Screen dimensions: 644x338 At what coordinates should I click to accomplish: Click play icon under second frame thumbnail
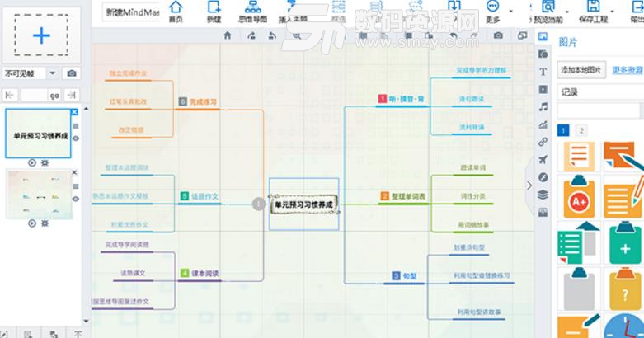tap(32, 223)
